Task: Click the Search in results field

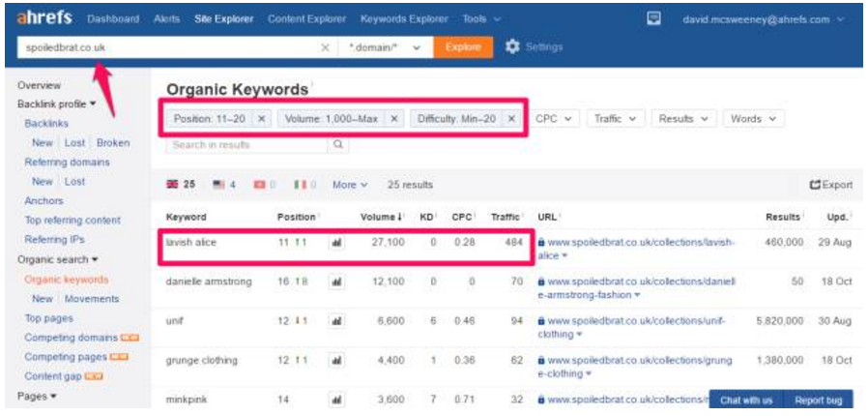Action: [x=246, y=144]
